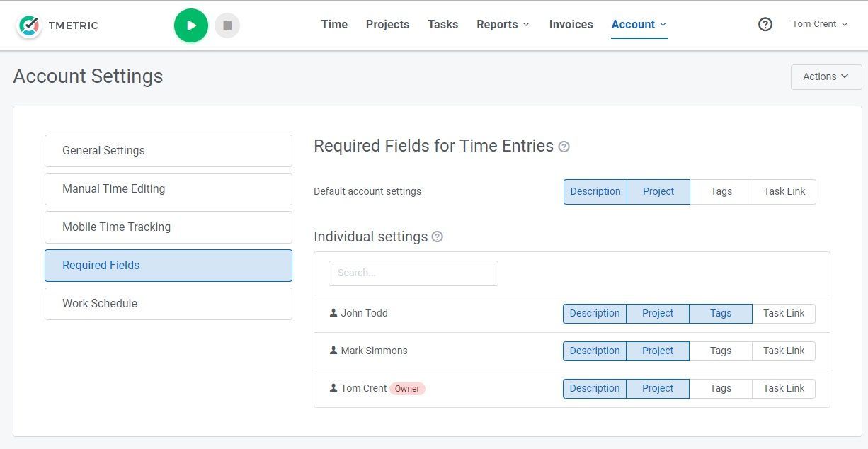The image size is (868, 449).
Task: Toggle Project for John Todd
Action: pos(658,314)
